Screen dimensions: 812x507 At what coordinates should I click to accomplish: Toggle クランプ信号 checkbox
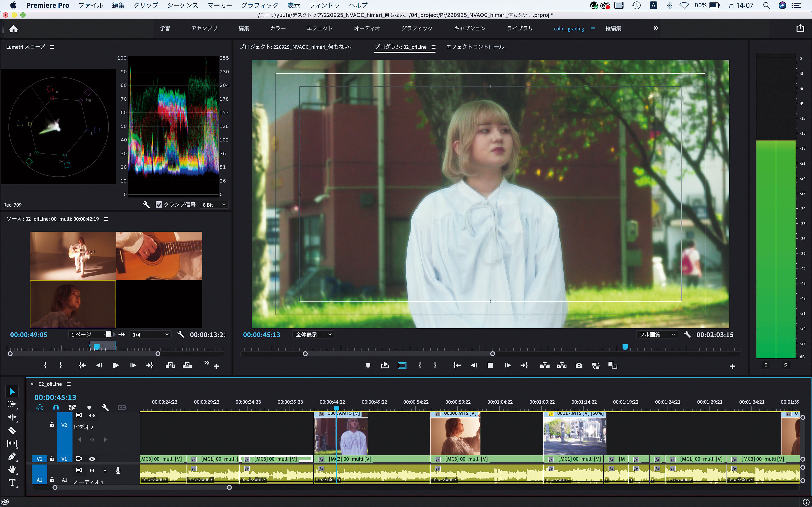[x=159, y=204]
